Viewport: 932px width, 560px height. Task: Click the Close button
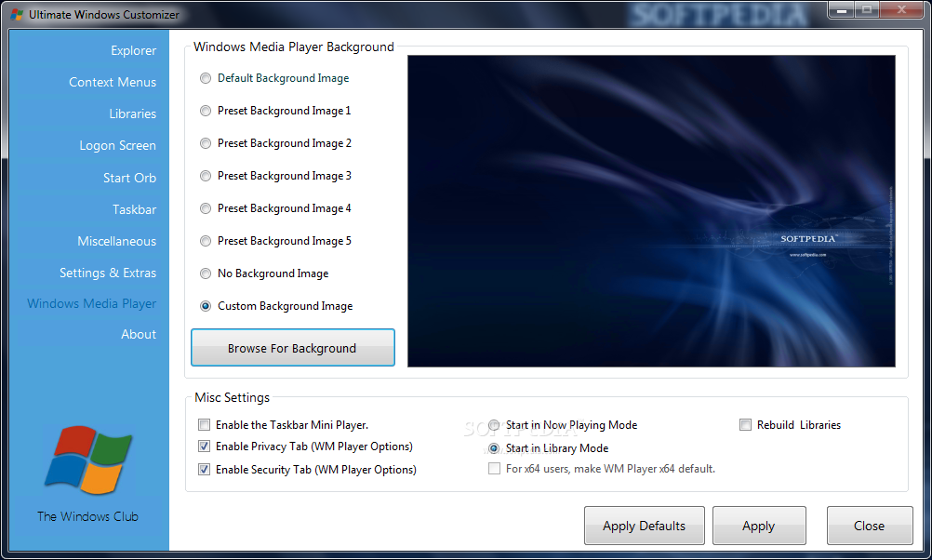pyautogui.click(x=870, y=526)
